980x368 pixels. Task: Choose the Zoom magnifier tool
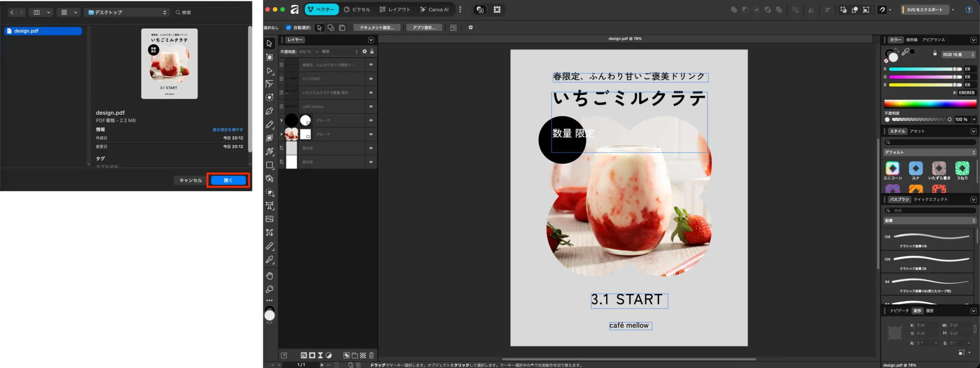pos(269,289)
